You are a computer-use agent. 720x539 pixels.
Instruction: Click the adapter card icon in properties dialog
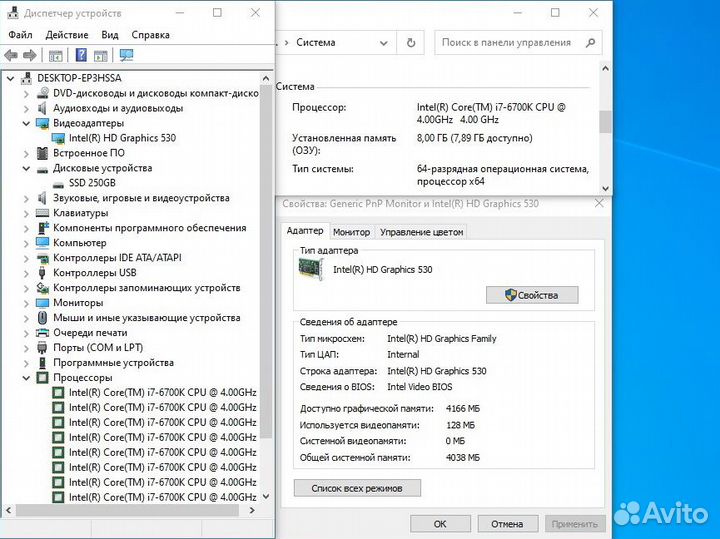(311, 268)
